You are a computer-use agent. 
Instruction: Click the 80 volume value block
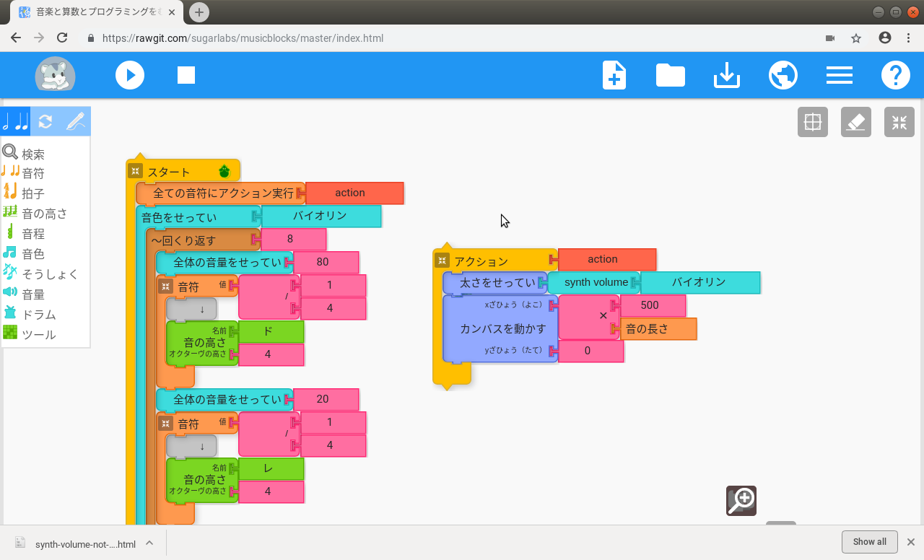[325, 262]
